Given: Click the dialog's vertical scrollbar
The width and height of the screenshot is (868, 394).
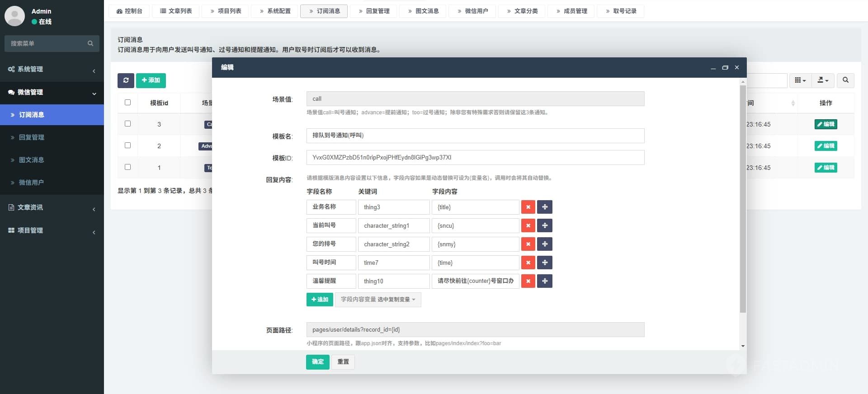Looking at the screenshot, I should [x=743, y=199].
